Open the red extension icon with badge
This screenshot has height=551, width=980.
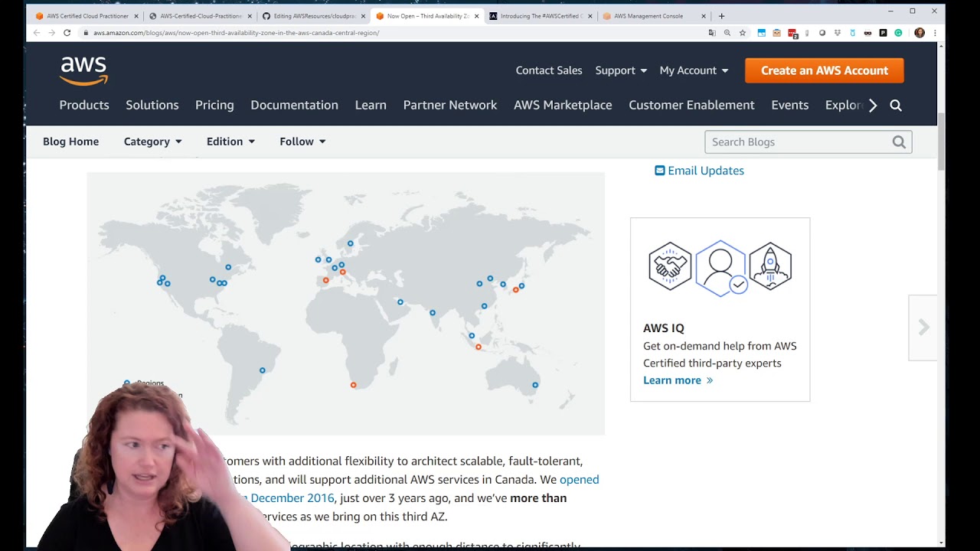792,33
